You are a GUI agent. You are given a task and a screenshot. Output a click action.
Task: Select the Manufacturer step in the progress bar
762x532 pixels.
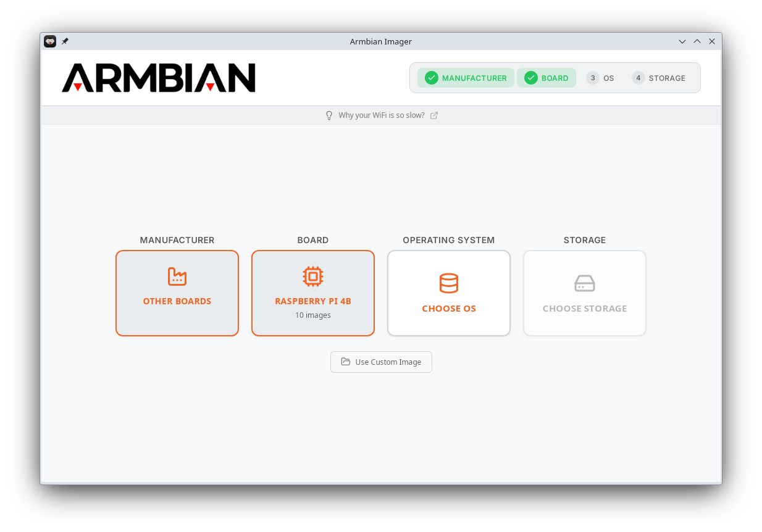point(466,78)
